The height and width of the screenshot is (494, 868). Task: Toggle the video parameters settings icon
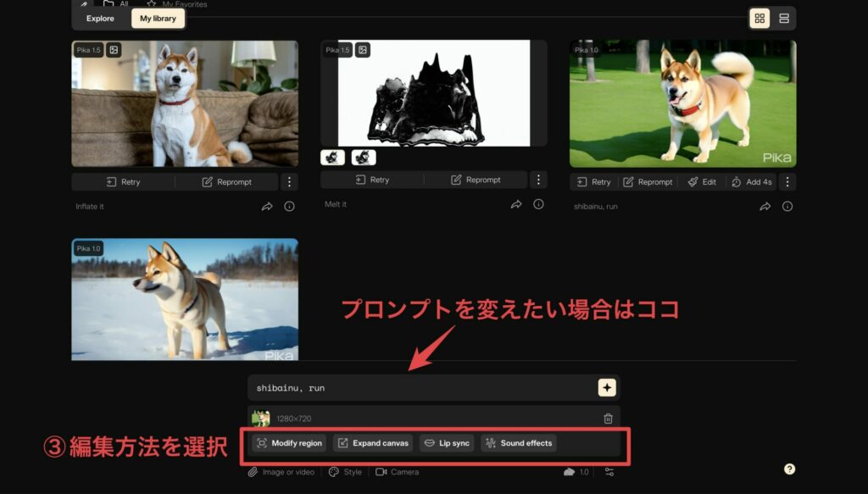tap(608, 472)
